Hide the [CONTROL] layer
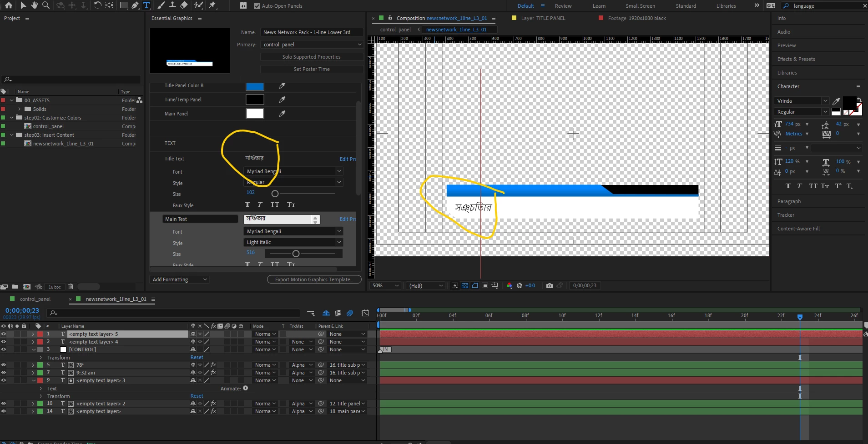This screenshot has height=444, width=868. 4,349
